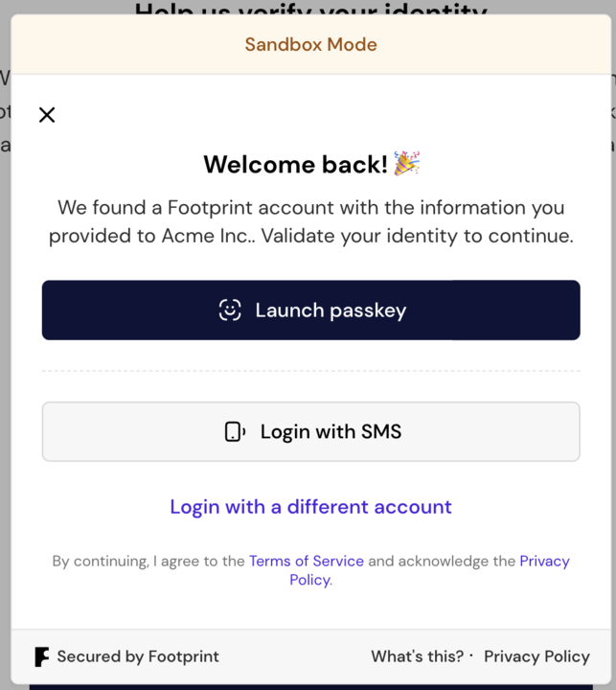This screenshot has height=690, width=616.
Task: Click the dashed divider between login options
Action: (310, 371)
